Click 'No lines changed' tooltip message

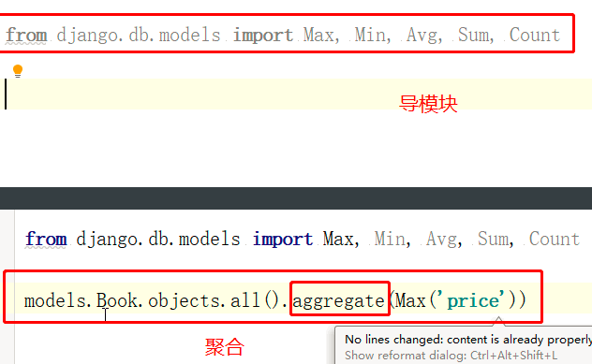pos(468,340)
